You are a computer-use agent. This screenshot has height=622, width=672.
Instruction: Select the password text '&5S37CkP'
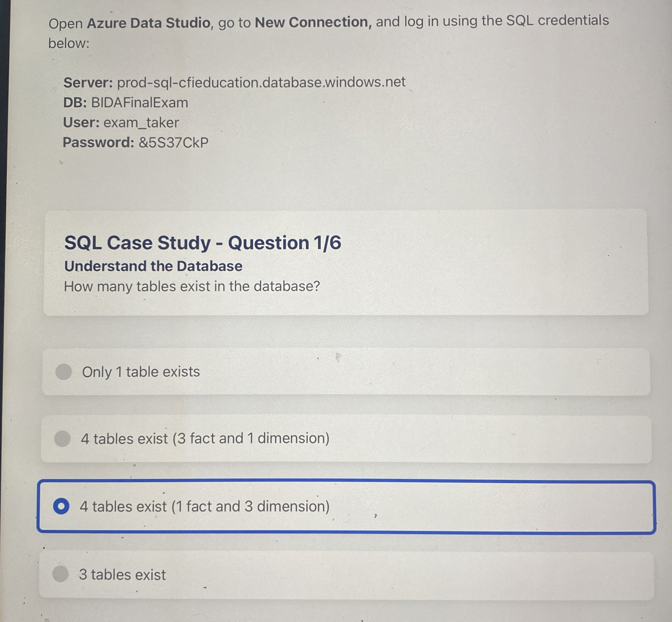(173, 143)
